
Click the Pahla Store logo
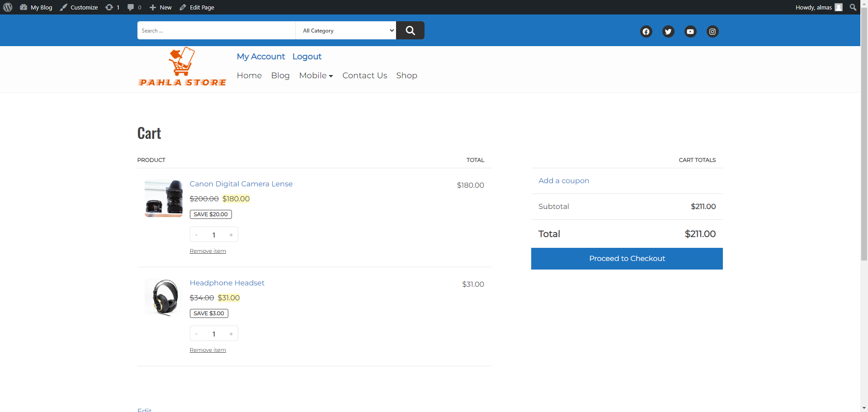[182, 67]
